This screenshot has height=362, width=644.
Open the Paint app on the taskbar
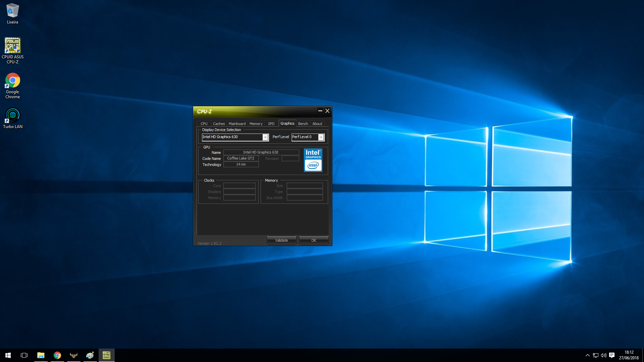(90, 355)
